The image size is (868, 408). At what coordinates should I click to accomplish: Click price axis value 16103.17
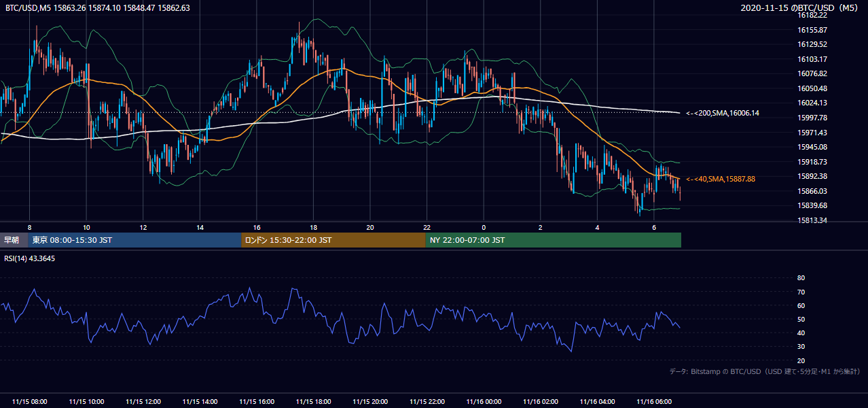coord(812,59)
